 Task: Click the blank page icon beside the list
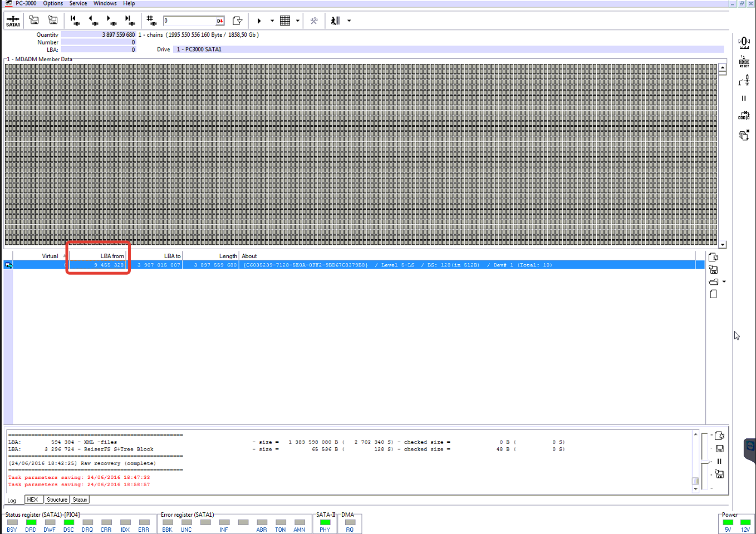(x=714, y=294)
